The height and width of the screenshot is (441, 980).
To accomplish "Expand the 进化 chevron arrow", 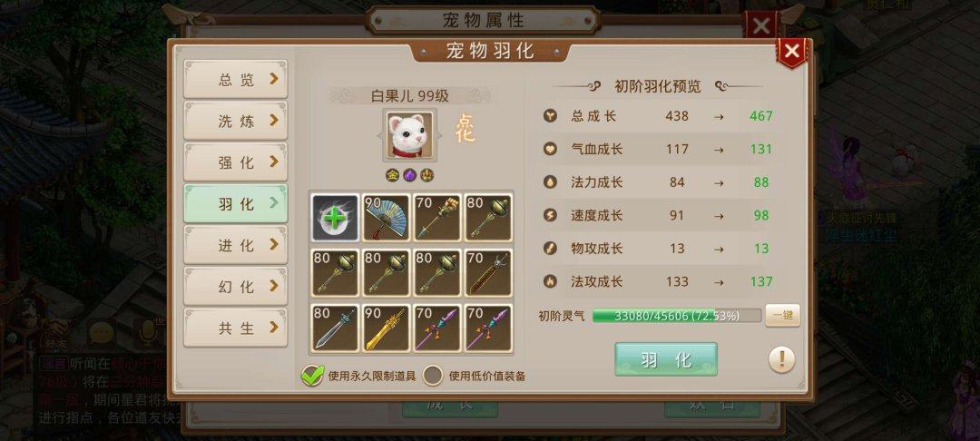I will click(273, 245).
